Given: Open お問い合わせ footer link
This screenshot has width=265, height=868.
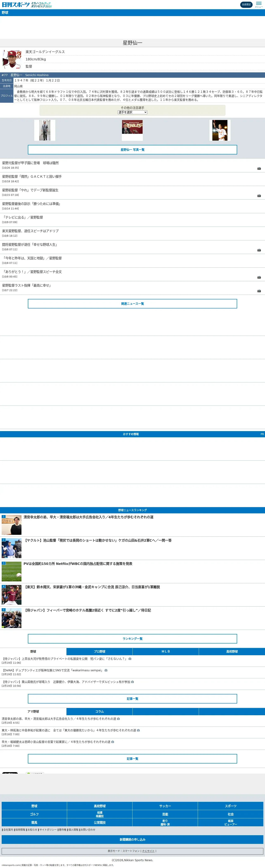Looking at the screenshot, I should pyautogui.click(x=88, y=830).
